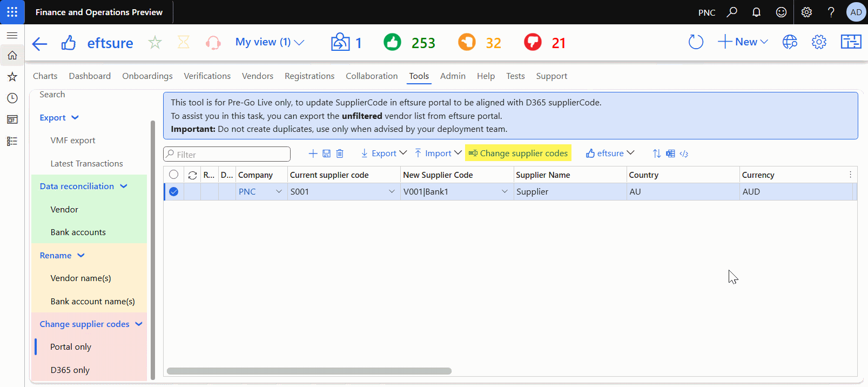Viewport: 868px width, 387px height.
Task: Click the sort arrows icon in grid toolbar
Action: click(657, 154)
